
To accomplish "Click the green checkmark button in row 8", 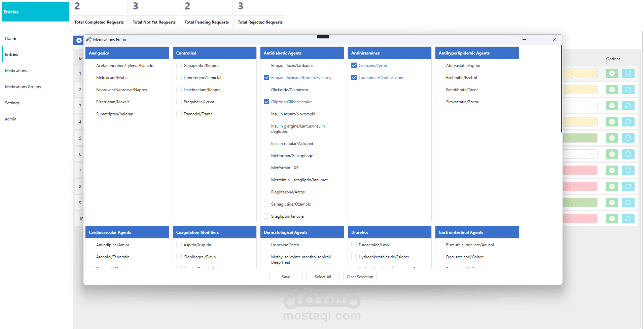I will (x=612, y=186).
